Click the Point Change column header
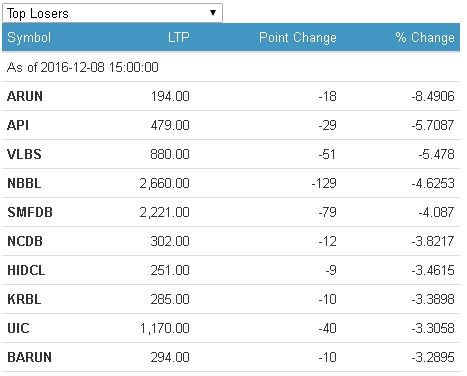Screen dimensions: 467x376 pyautogui.click(x=298, y=38)
